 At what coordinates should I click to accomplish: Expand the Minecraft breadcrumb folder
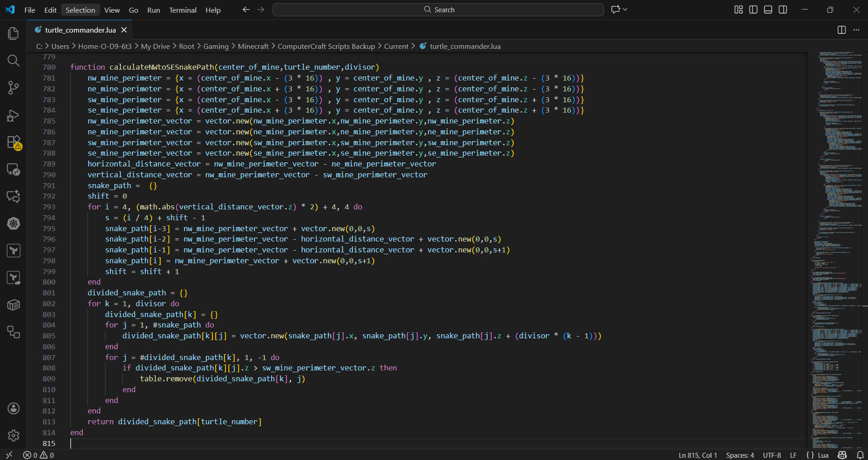click(x=253, y=46)
